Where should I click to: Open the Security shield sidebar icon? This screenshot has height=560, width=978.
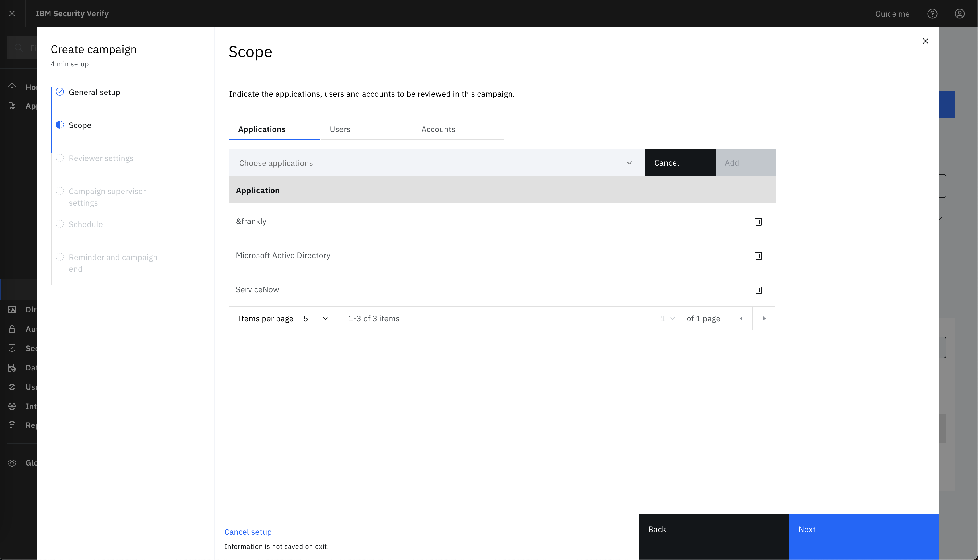click(x=12, y=348)
